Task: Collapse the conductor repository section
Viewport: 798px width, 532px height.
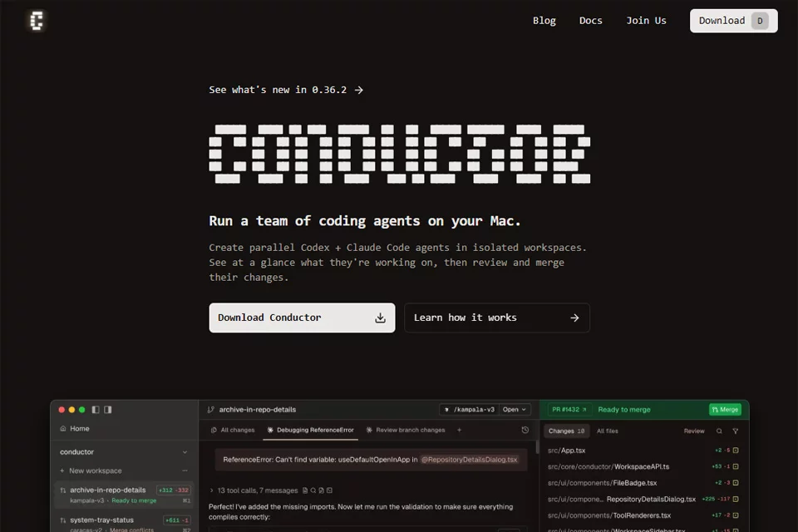Action: 185,452
